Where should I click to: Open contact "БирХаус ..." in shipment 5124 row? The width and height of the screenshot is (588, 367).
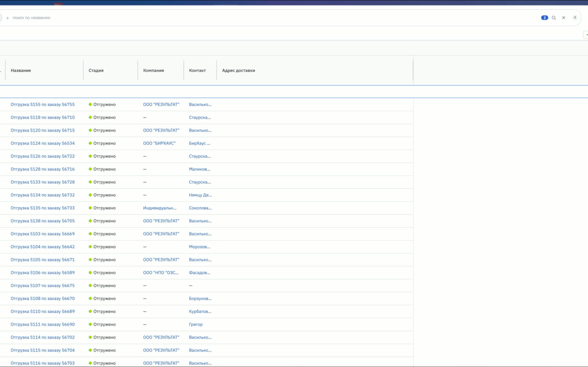pos(199,143)
